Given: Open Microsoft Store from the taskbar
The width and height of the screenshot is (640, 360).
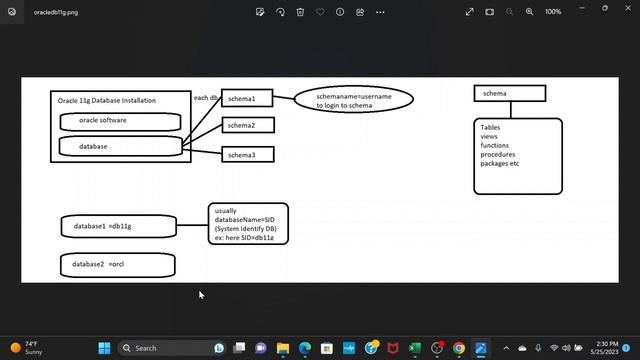Looking at the screenshot, I should pyautogui.click(x=327, y=348).
